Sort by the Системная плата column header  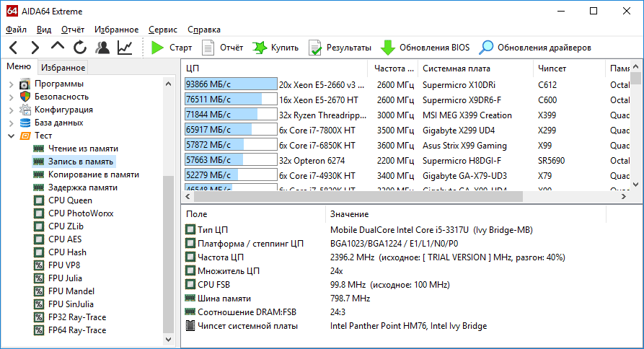point(475,69)
